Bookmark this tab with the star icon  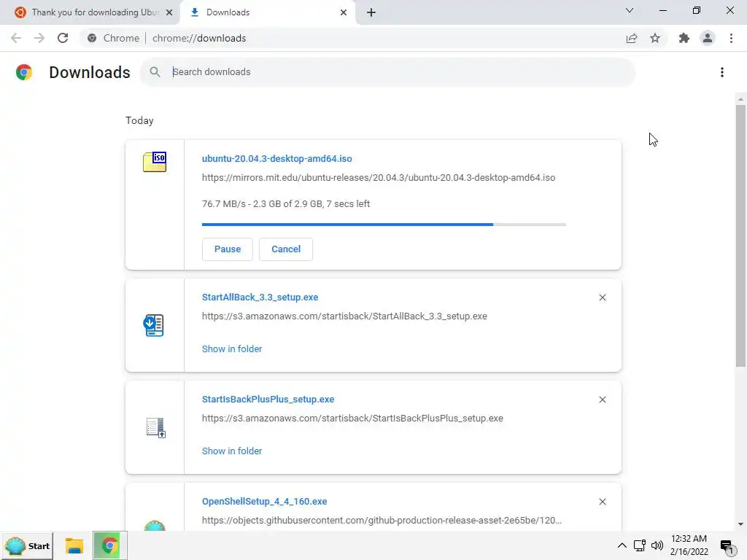[655, 38]
